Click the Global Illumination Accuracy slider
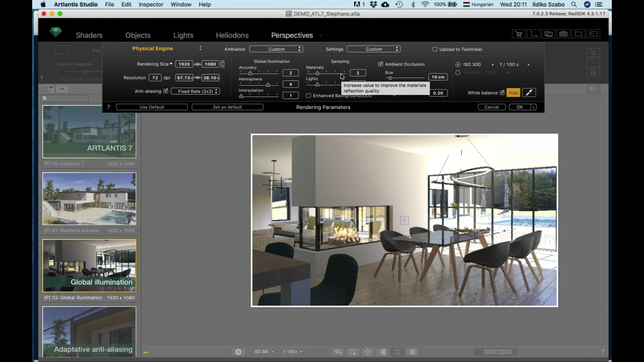Viewport: 644px width, 362px height. (259, 73)
